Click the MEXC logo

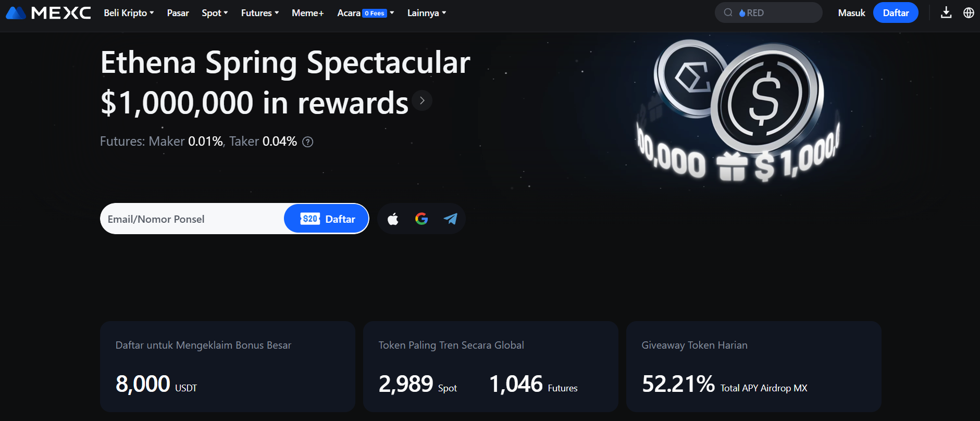tap(48, 12)
